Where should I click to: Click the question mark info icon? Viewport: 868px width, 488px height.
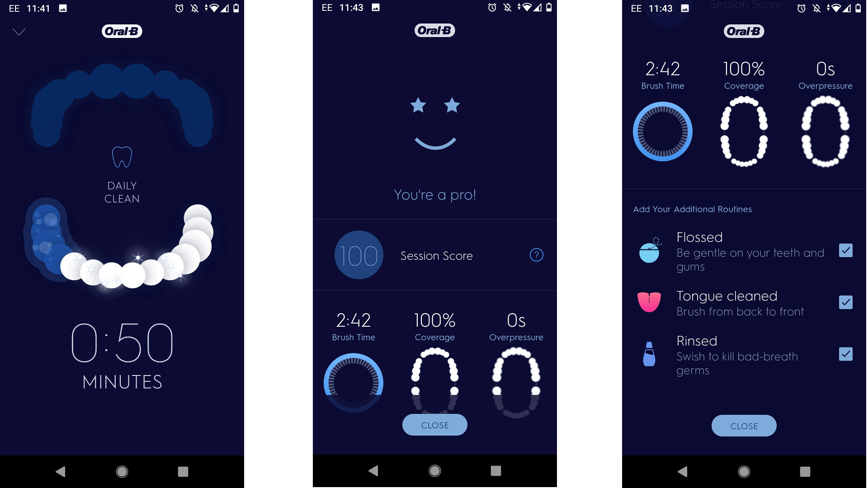(x=535, y=255)
